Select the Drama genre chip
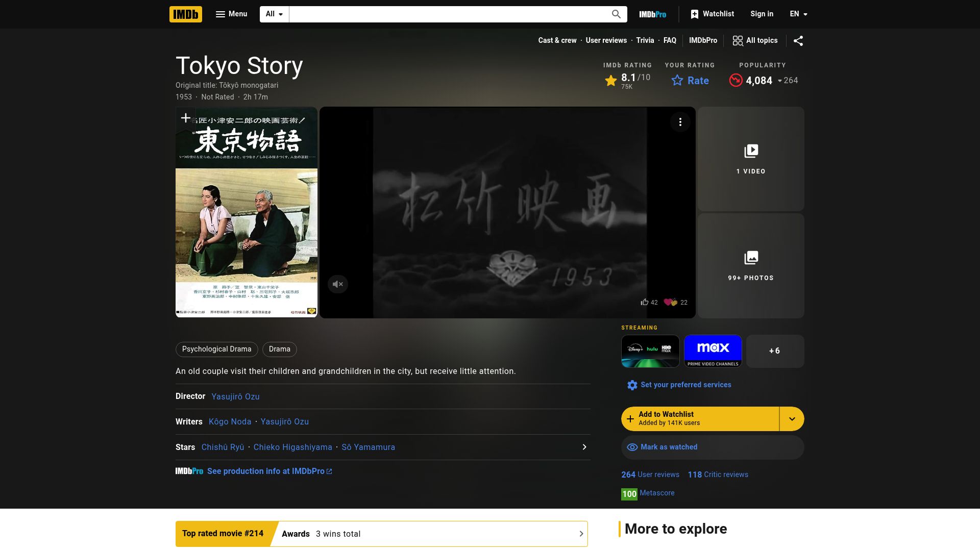Screen dimensions: 980x551 (x=279, y=349)
